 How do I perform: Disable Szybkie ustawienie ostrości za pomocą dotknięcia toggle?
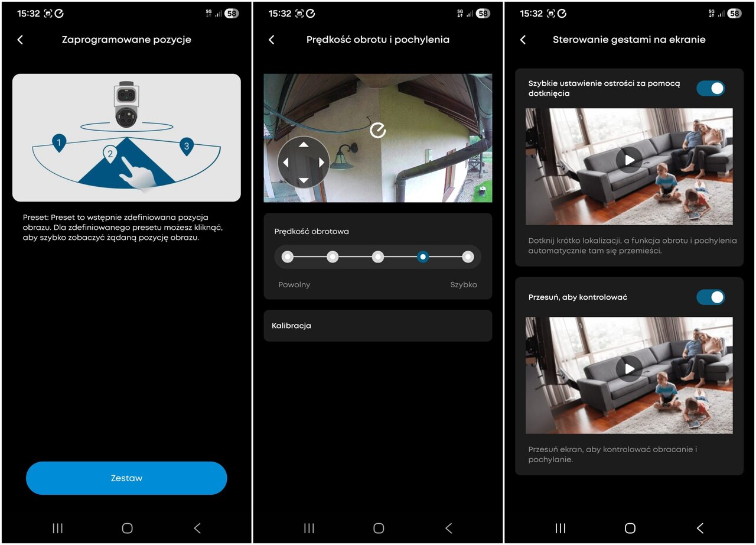711,88
